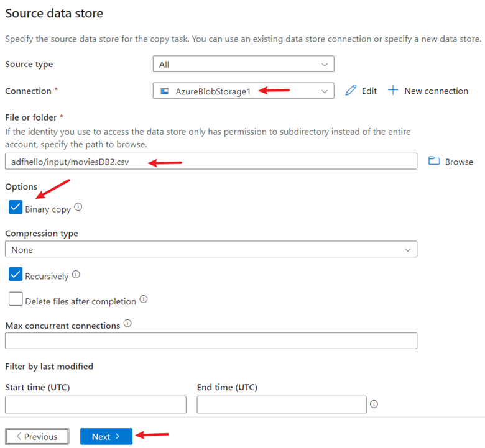The image size is (485, 448).
Task: Click the Edit pencil icon
Action: pos(351,91)
